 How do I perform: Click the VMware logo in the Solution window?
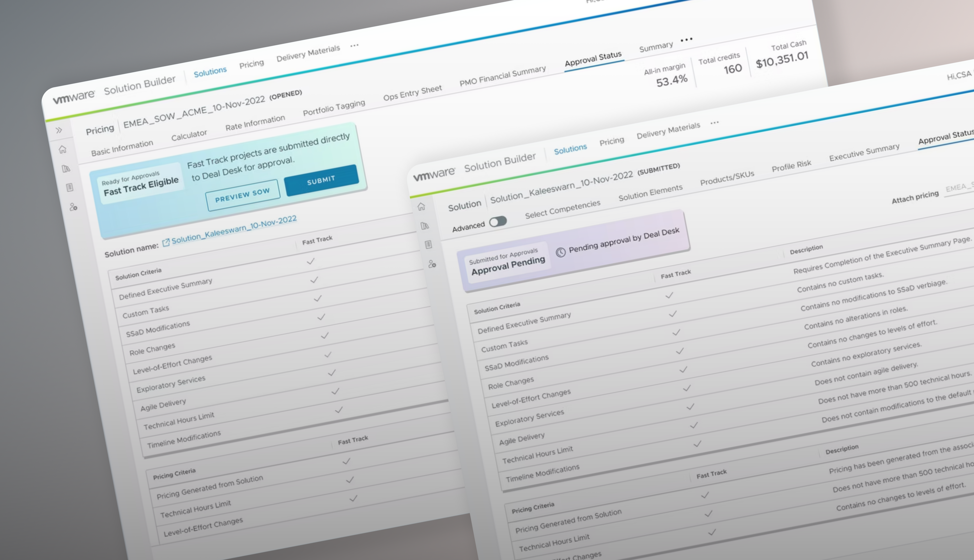[434, 174]
